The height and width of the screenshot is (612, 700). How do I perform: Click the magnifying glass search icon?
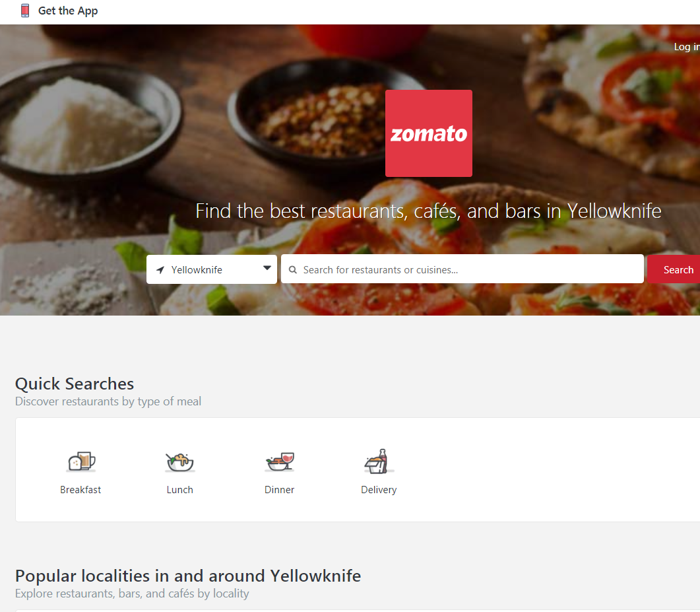pyautogui.click(x=293, y=270)
